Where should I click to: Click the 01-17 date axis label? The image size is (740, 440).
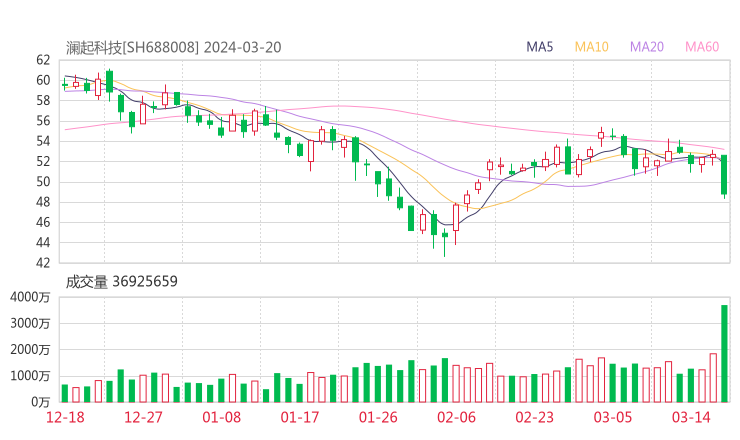[300, 417]
